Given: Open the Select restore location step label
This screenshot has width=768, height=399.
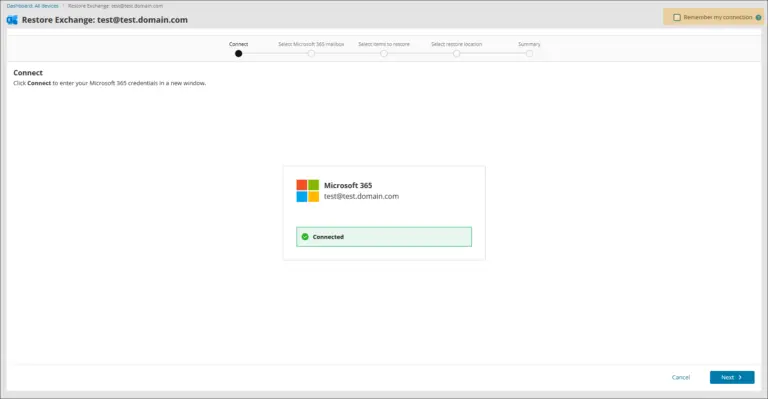Looking at the screenshot, I should [x=456, y=44].
